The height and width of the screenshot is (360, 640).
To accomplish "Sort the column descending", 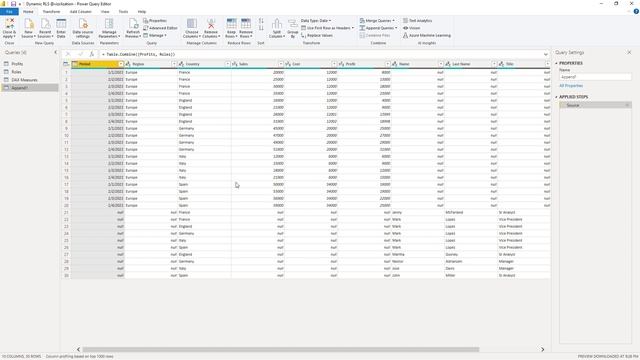I will (x=261, y=28).
